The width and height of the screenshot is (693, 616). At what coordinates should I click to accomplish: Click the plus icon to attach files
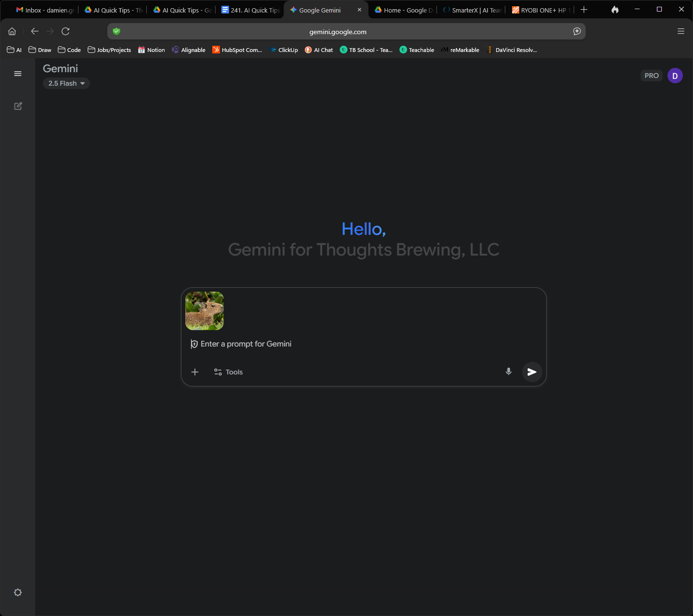point(195,372)
